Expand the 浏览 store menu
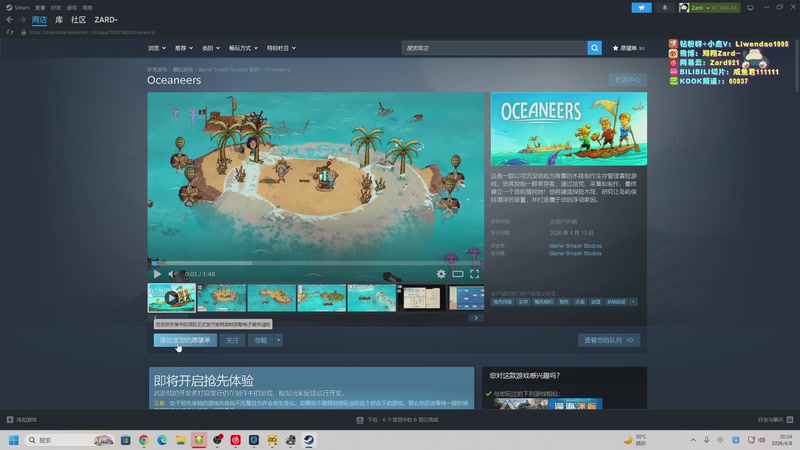The image size is (800, 450). (x=157, y=48)
